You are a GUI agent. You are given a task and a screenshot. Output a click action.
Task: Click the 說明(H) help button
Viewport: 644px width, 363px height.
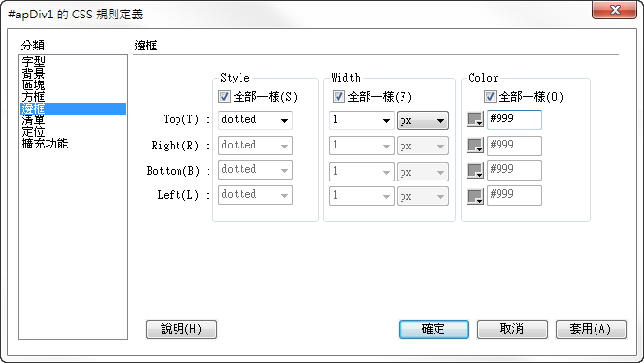coord(181,329)
